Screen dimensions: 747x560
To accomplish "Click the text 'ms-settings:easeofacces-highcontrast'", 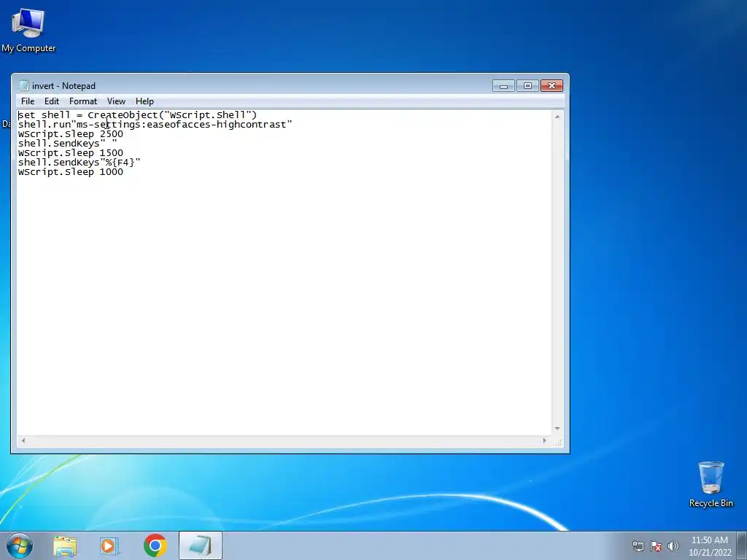I will point(182,124).
